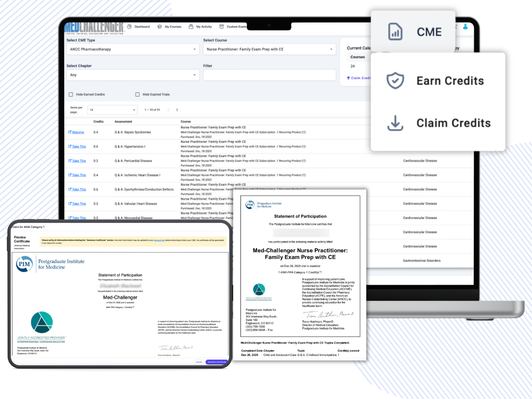Expand the Select Chapter dropdown showing Any
This screenshot has width=532, height=399.
click(131, 75)
